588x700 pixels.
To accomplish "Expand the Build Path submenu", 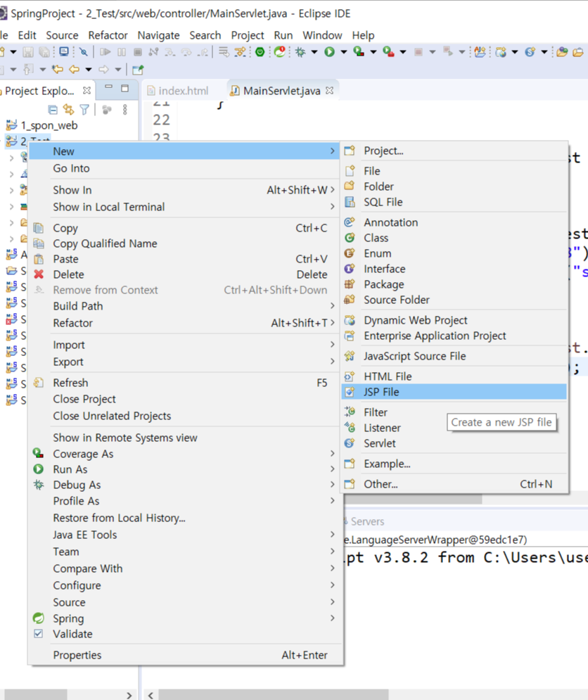I will [185, 306].
